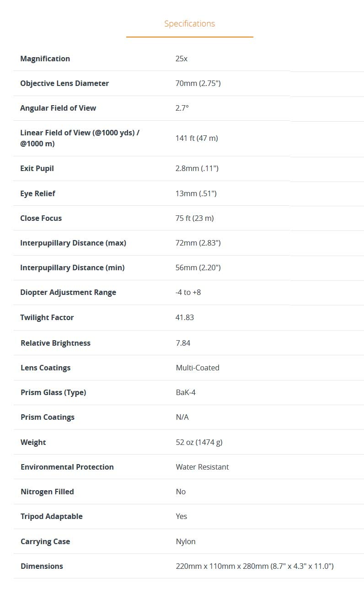Select the Tripod Adaptable label
Screen dimensions: 364x599
point(52,516)
